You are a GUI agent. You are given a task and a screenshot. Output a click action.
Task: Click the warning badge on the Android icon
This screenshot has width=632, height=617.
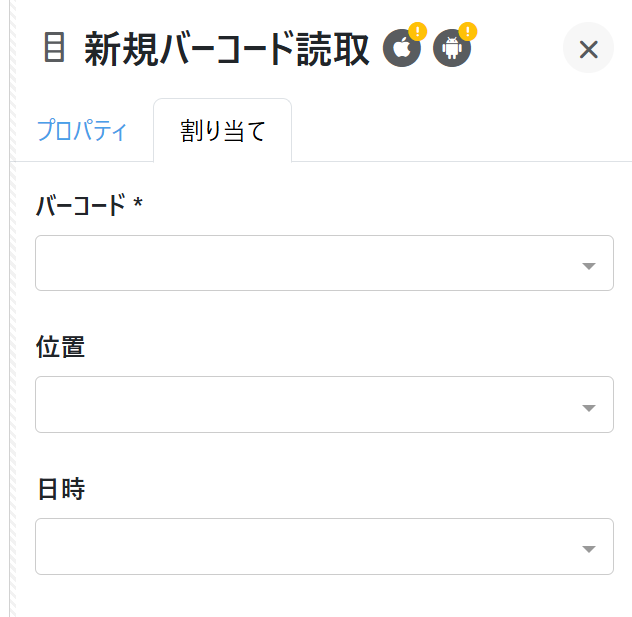[468, 31]
